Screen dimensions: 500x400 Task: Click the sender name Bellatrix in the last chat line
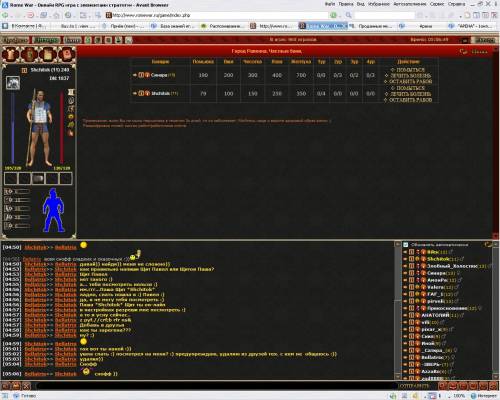[x=35, y=374]
